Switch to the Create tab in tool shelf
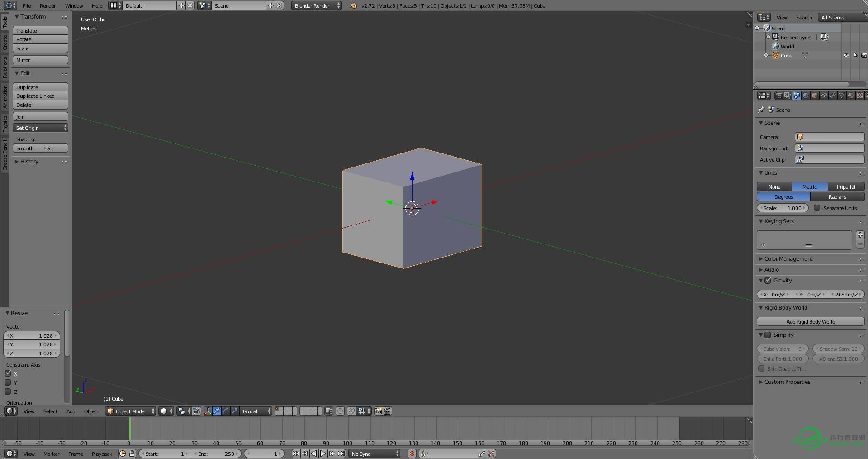This screenshot has width=868, height=459. pos(5,43)
